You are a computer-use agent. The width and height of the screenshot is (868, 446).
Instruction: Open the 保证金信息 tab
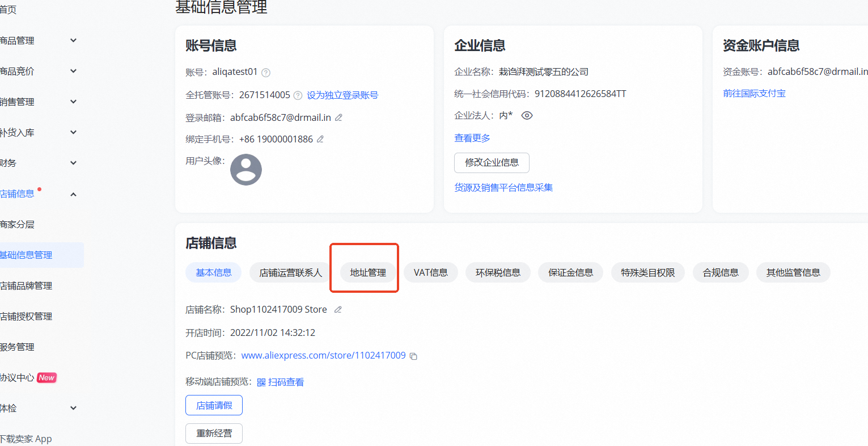pyautogui.click(x=570, y=272)
